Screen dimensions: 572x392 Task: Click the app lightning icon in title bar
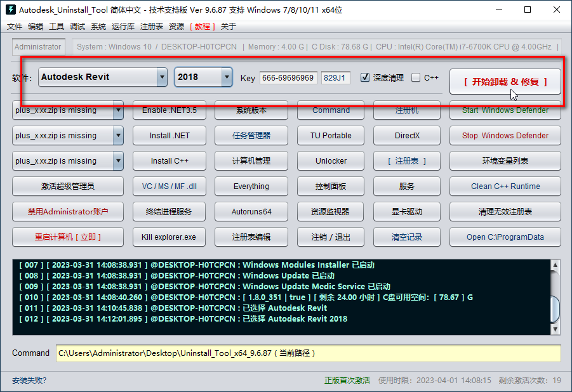11,10
